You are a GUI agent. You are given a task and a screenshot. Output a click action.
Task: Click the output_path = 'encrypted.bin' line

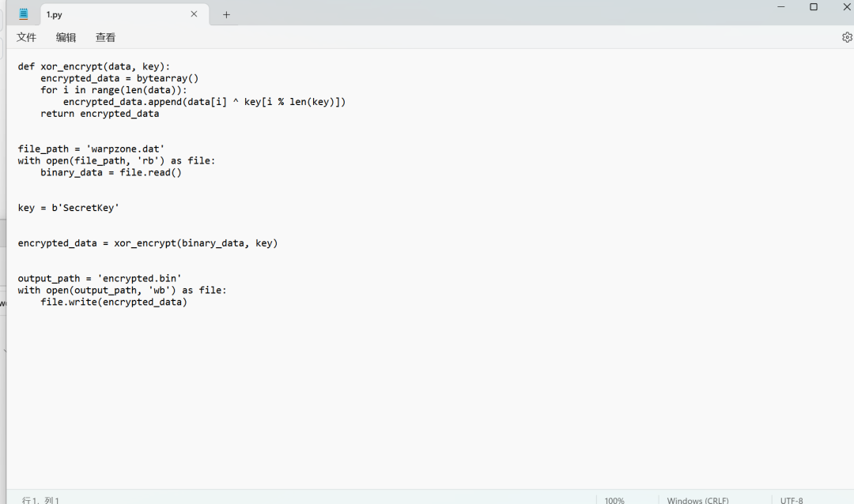(100, 278)
